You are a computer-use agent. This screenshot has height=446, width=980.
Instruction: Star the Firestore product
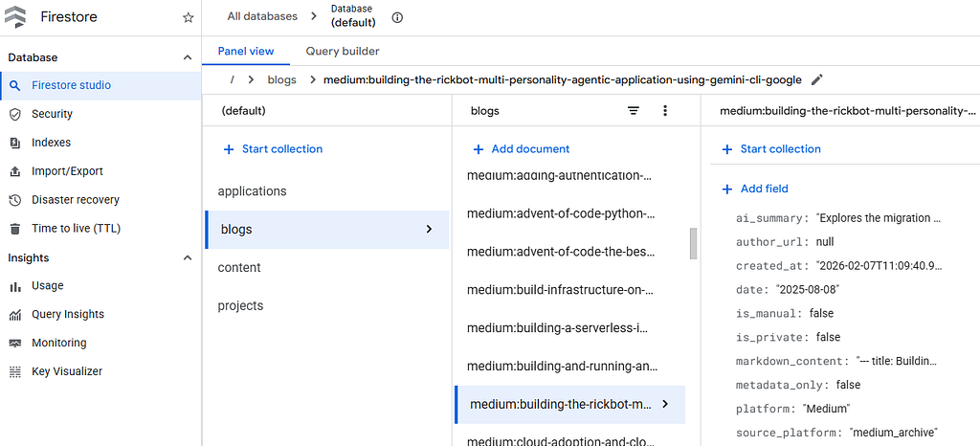pos(189,17)
